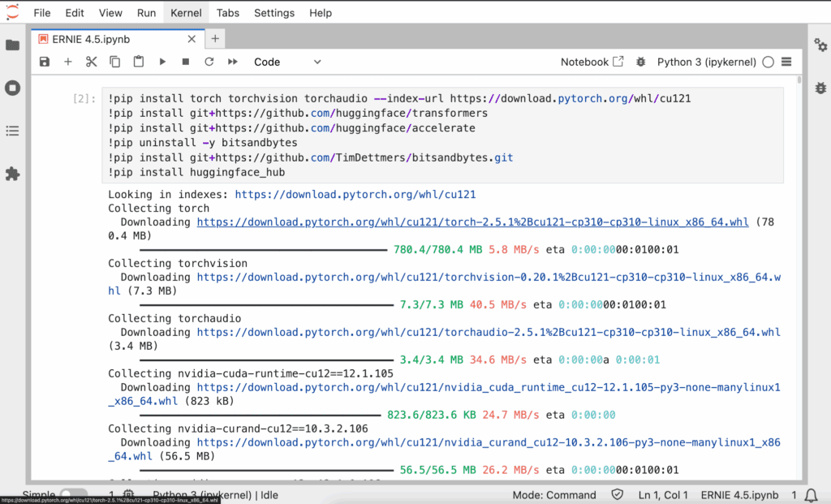Open the toolbar hamburger menu icon
The height and width of the screenshot is (504, 831).
786,62
